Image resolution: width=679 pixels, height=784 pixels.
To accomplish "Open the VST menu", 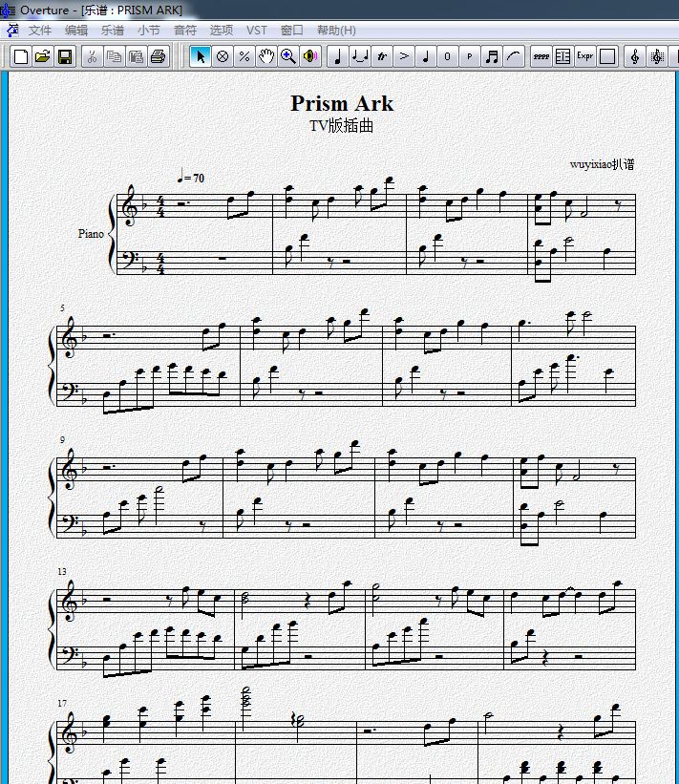I will pyautogui.click(x=257, y=31).
